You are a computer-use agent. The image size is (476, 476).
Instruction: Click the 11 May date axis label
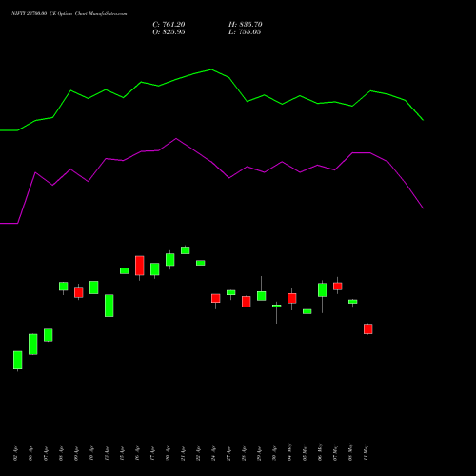tap(366, 452)
